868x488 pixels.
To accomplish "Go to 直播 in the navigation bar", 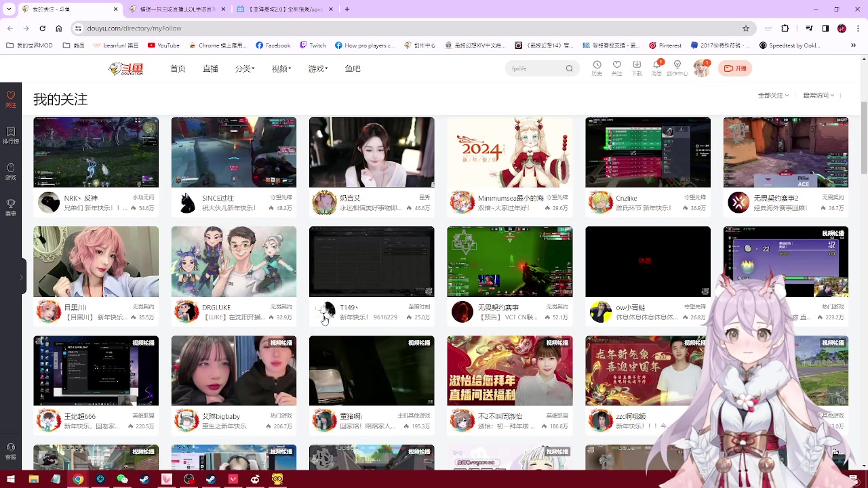I will [x=210, y=68].
